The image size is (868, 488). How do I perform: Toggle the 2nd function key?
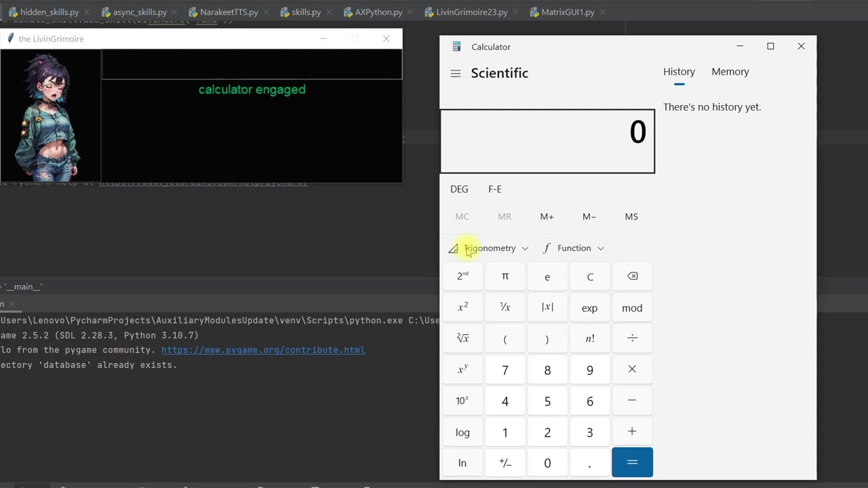tap(462, 277)
